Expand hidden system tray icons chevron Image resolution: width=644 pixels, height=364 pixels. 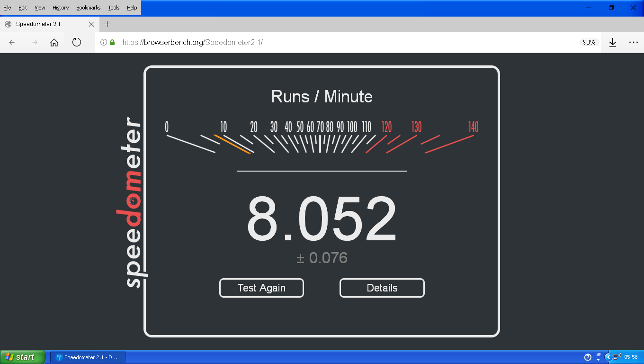pyautogui.click(x=608, y=357)
